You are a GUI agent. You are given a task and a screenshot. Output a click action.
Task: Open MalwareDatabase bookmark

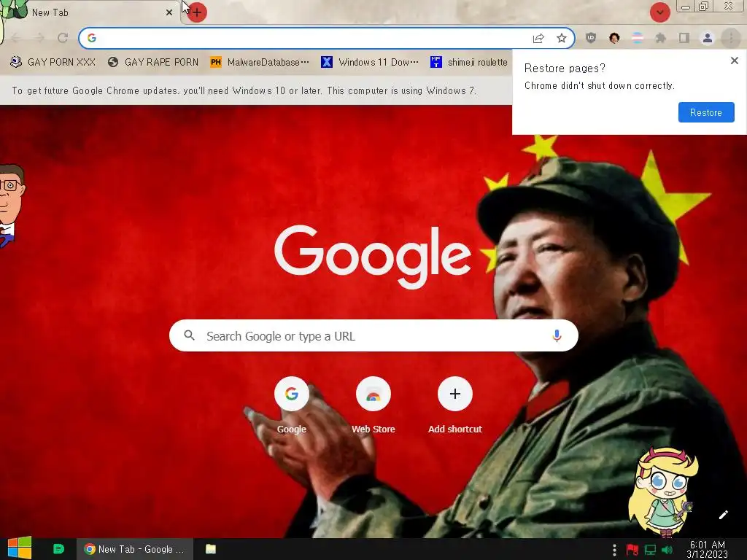(260, 63)
